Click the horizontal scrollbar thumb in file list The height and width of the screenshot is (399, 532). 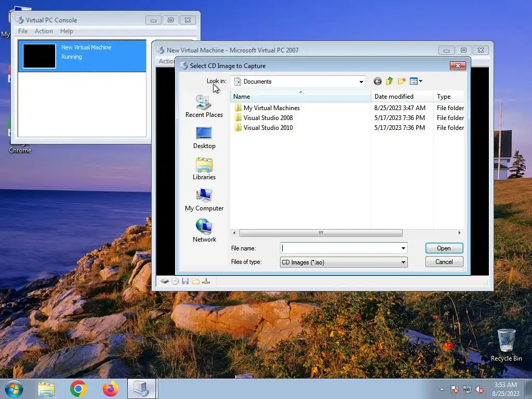coord(321,233)
